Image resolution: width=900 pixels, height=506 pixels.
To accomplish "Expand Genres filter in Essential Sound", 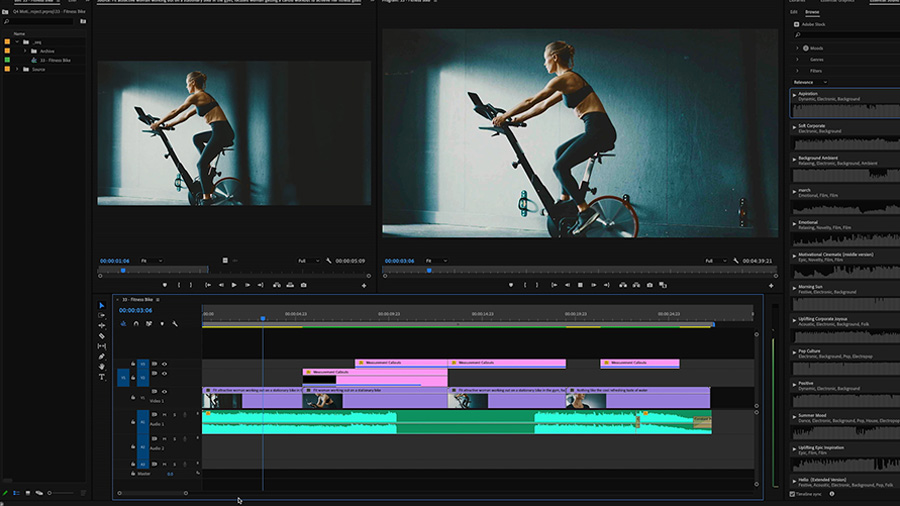I will click(797, 60).
